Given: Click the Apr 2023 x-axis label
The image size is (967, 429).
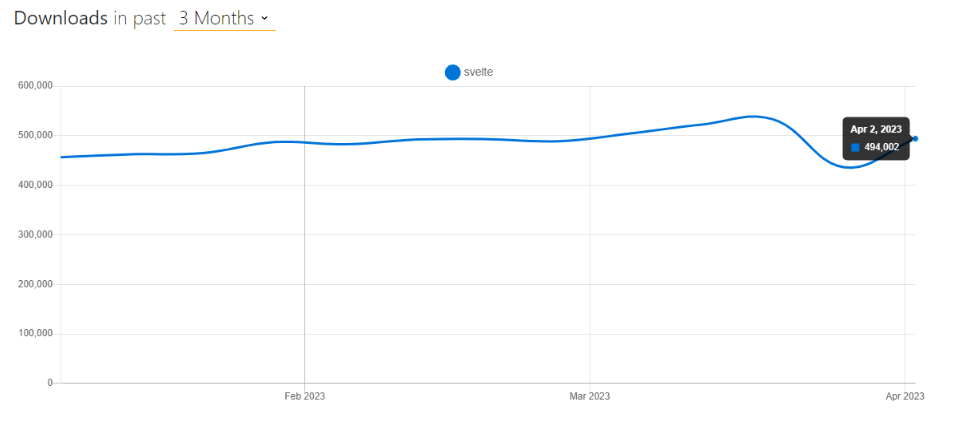Looking at the screenshot, I should click(x=905, y=397).
